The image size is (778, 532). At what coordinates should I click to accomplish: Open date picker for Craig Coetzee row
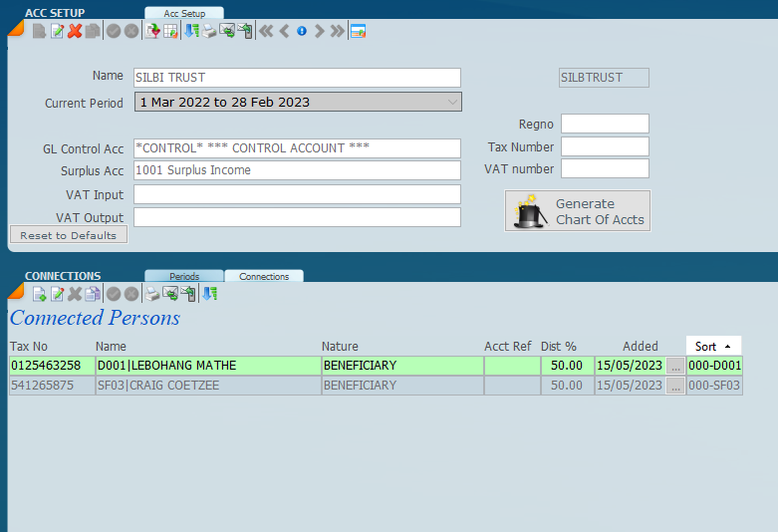click(676, 386)
